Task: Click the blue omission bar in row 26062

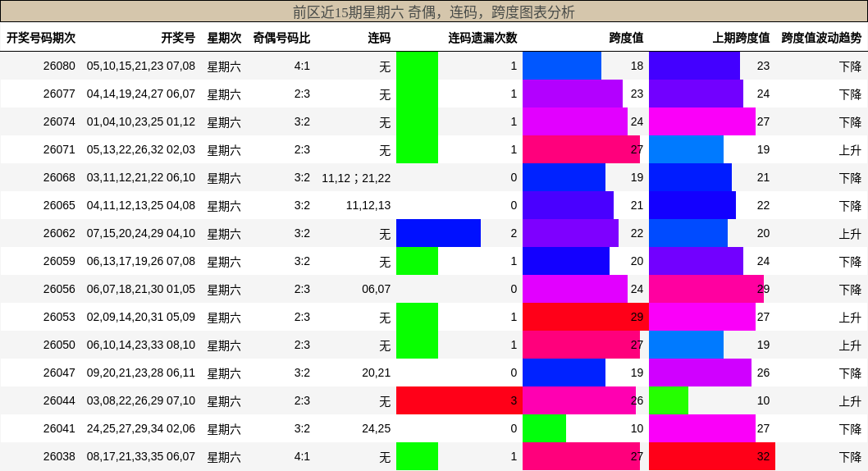Action: tap(438, 233)
